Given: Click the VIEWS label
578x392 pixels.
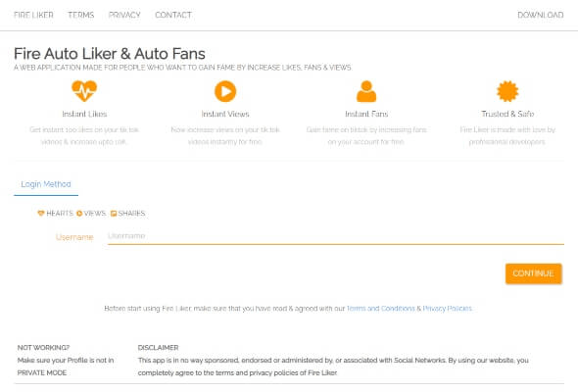Looking at the screenshot, I should click(95, 213).
